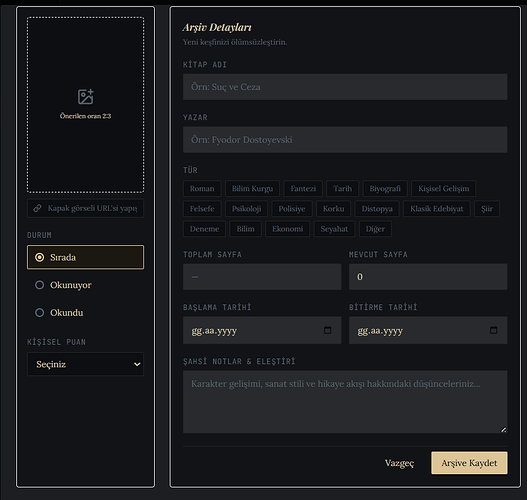Click the link icon beside cover URL field

37,208
